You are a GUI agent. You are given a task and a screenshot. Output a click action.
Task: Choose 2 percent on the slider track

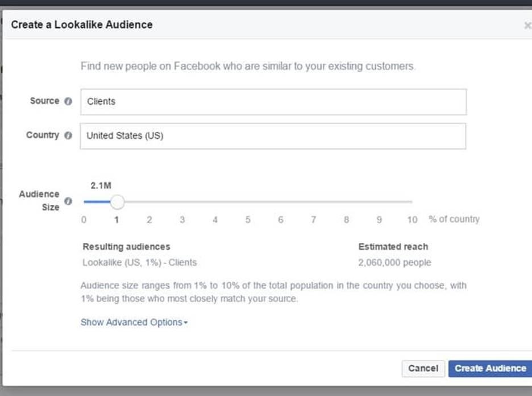tap(149, 202)
